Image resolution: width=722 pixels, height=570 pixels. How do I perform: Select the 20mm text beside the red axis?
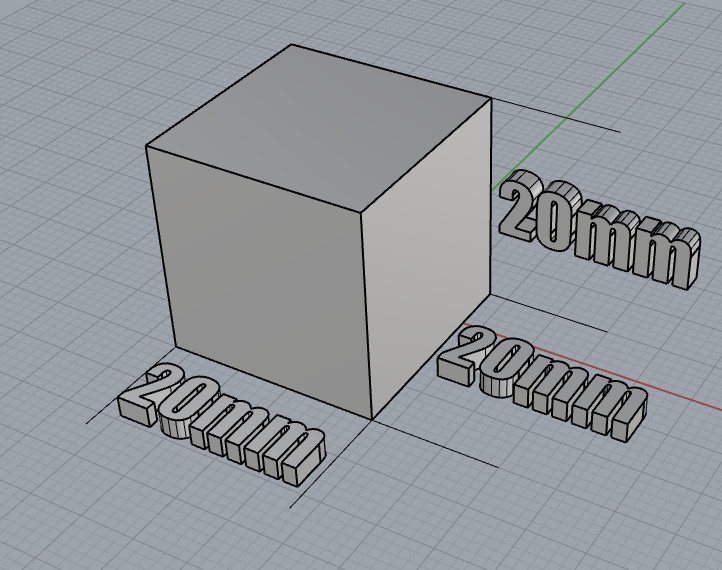(543, 384)
